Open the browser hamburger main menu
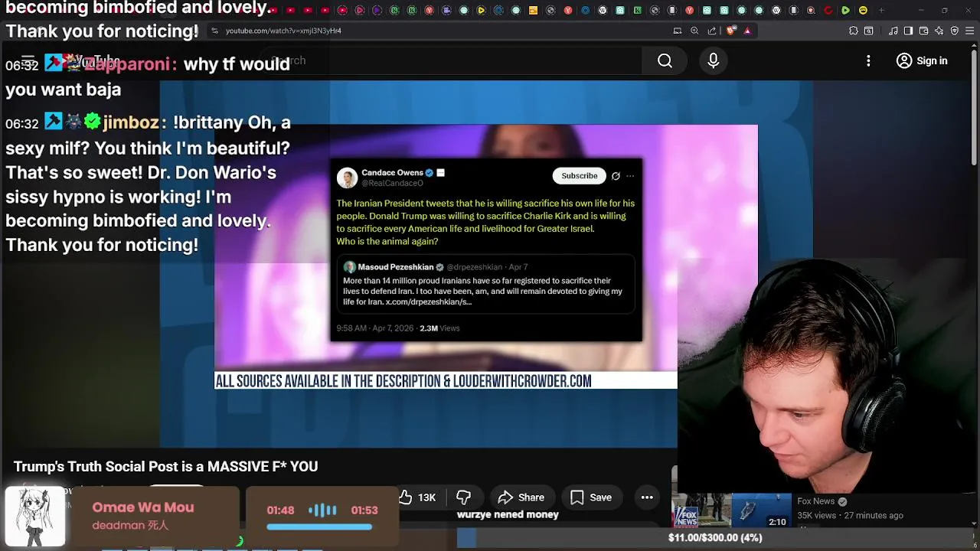 [x=970, y=31]
